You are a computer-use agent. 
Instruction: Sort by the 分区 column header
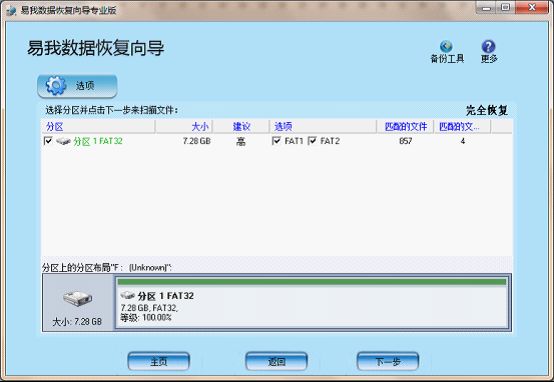pyautogui.click(x=98, y=127)
